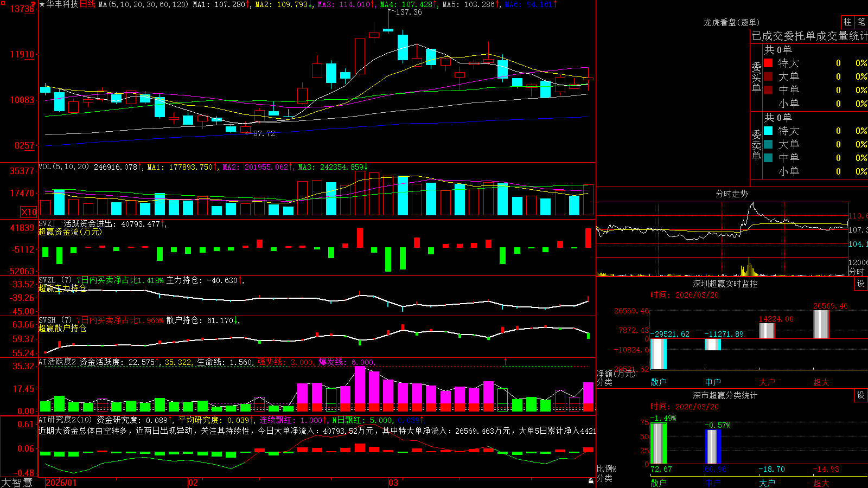Click the 委卖单 vertical label
This screenshot has width=868, height=488.
[x=756, y=145]
